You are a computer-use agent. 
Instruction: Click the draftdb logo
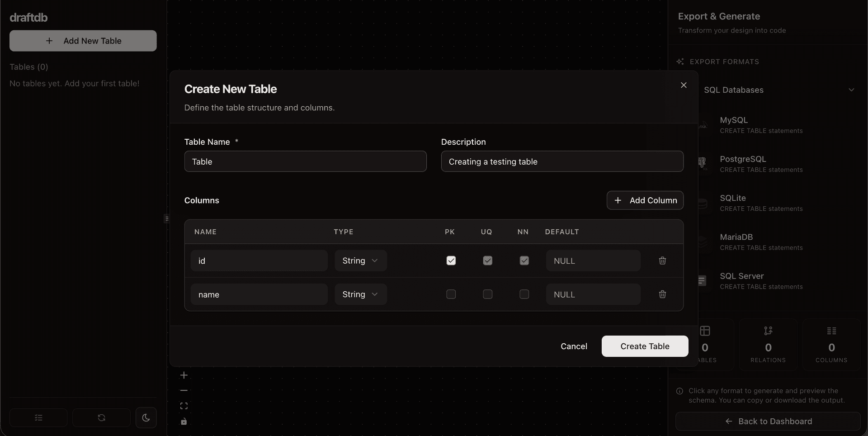tap(28, 18)
